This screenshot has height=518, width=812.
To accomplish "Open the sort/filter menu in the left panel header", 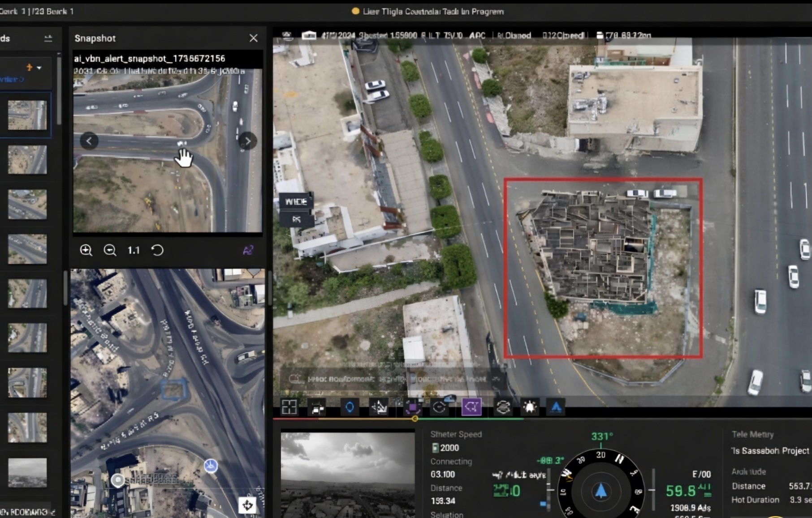I will 48,39.
